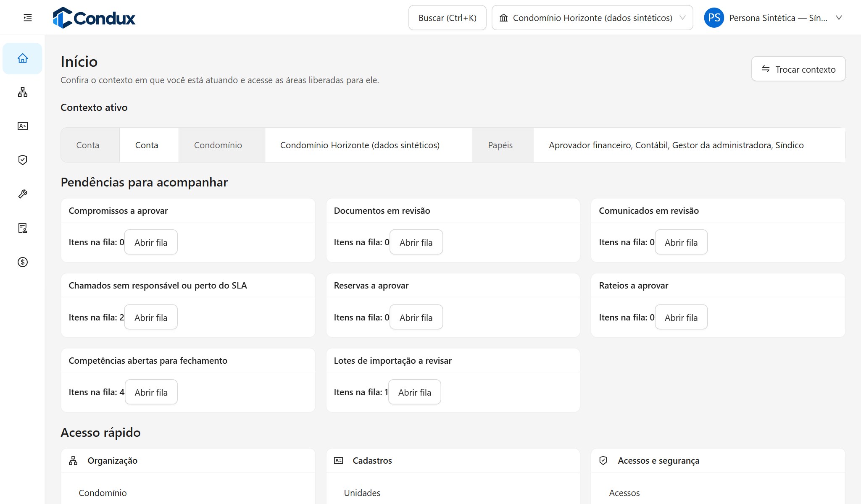Select the Papéis roles value text
This screenshot has height=504, width=861.
pos(676,145)
